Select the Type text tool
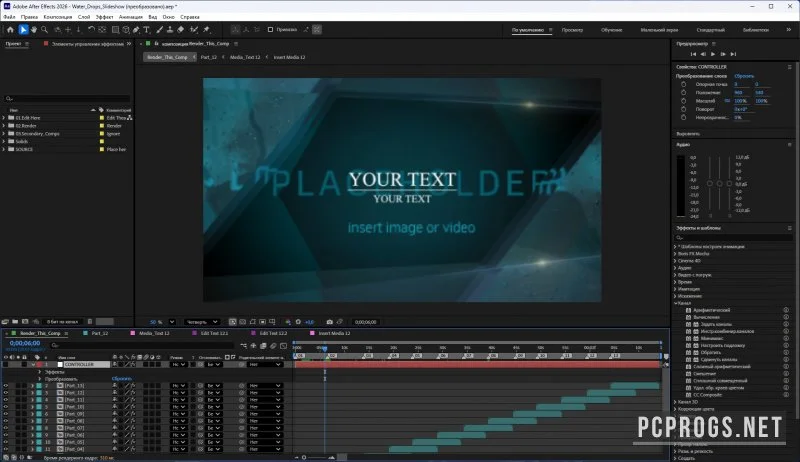This screenshot has width=800, height=462. [146, 30]
